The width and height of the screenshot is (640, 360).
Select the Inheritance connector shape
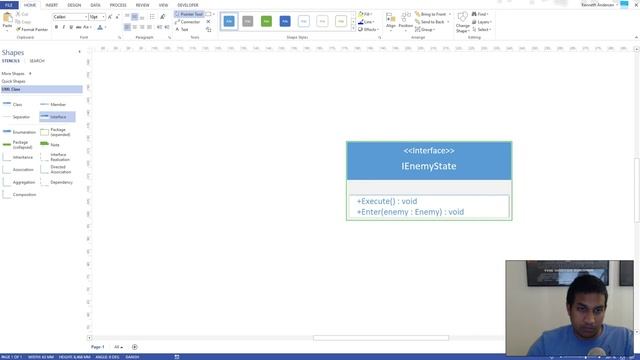(18, 157)
